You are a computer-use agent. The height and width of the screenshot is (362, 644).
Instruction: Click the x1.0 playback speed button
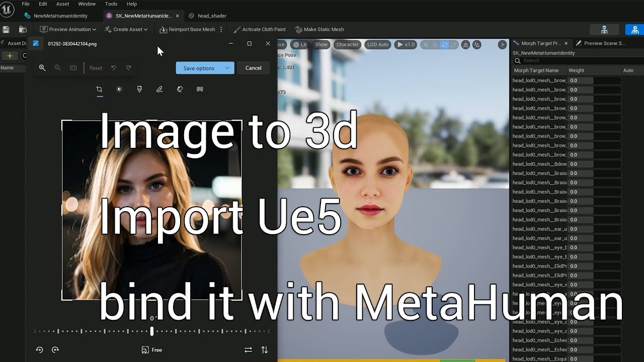406,44
